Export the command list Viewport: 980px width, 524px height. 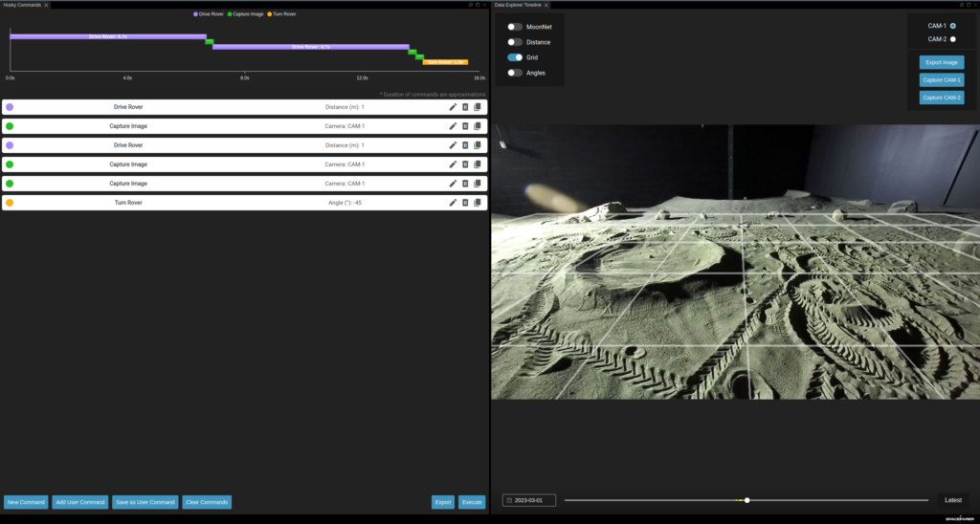coord(443,502)
